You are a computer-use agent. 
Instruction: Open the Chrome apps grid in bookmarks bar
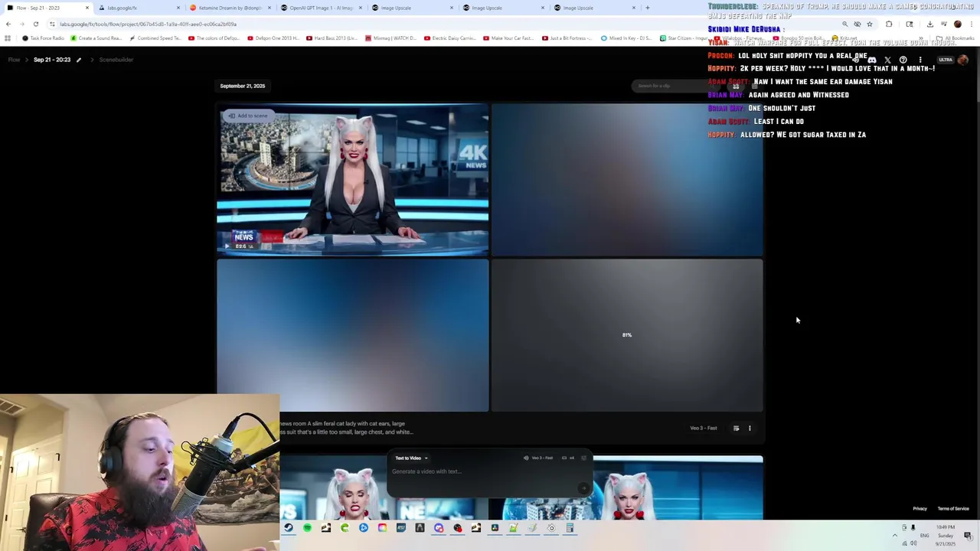click(8, 37)
